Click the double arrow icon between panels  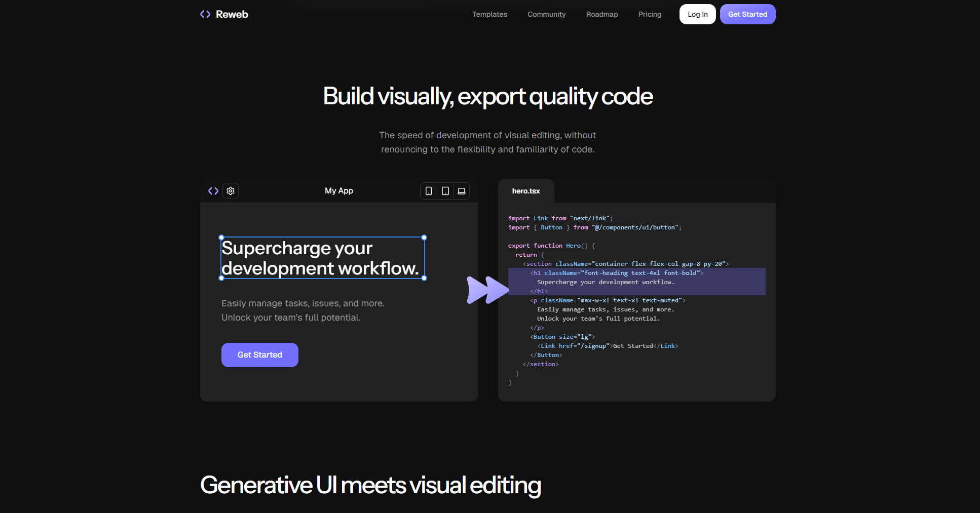click(x=487, y=290)
